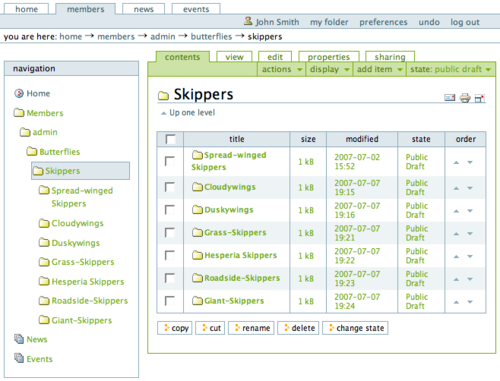
Task: Move Duskywings down with its order arrow
Action: point(470,211)
